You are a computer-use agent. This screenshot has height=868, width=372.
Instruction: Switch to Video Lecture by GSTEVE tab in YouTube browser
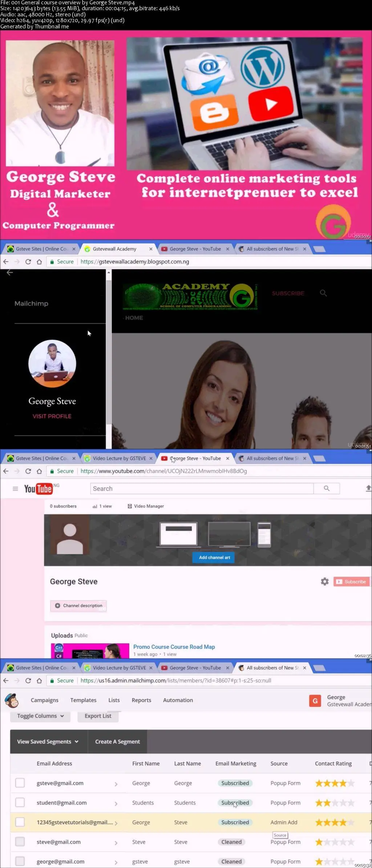(x=119, y=458)
